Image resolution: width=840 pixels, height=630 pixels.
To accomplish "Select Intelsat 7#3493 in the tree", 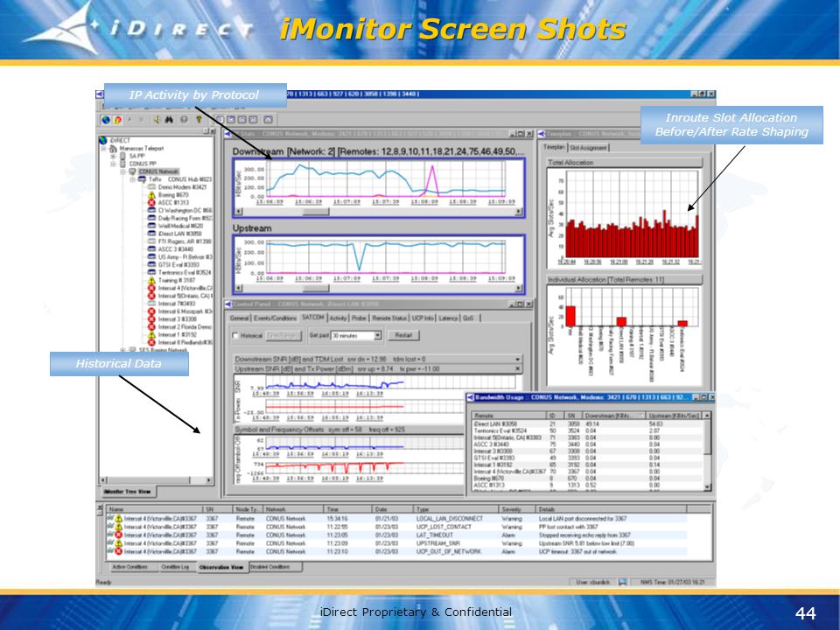I will [x=176, y=304].
